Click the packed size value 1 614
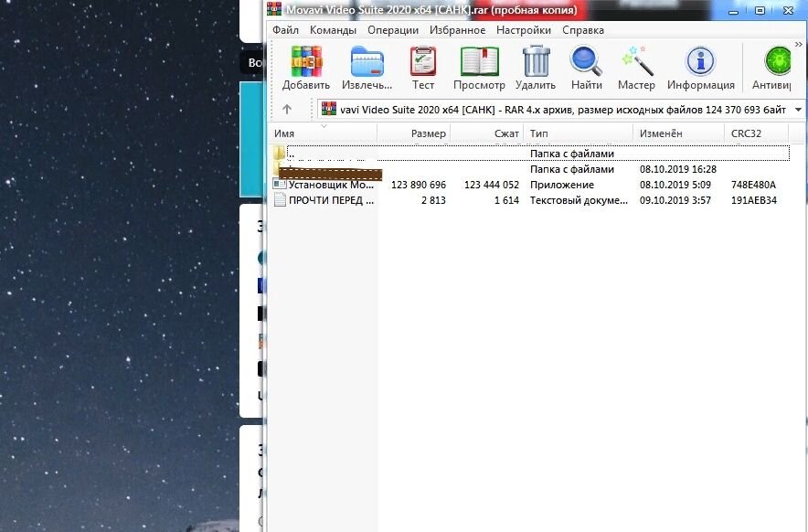 506,200
